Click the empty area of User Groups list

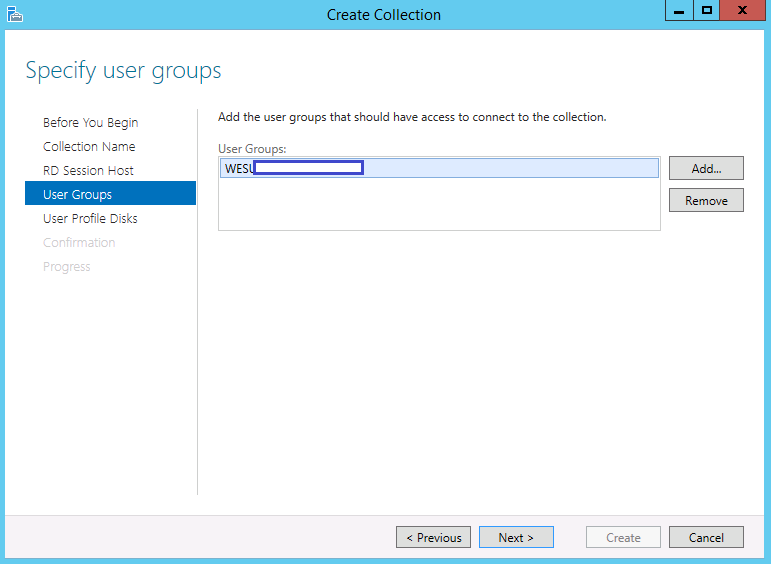(439, 204)
